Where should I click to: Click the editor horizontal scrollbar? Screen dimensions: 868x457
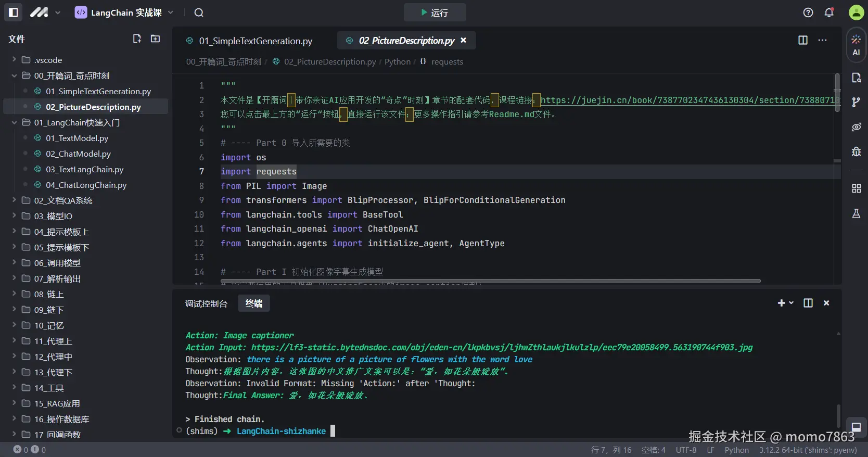(490, 281)
